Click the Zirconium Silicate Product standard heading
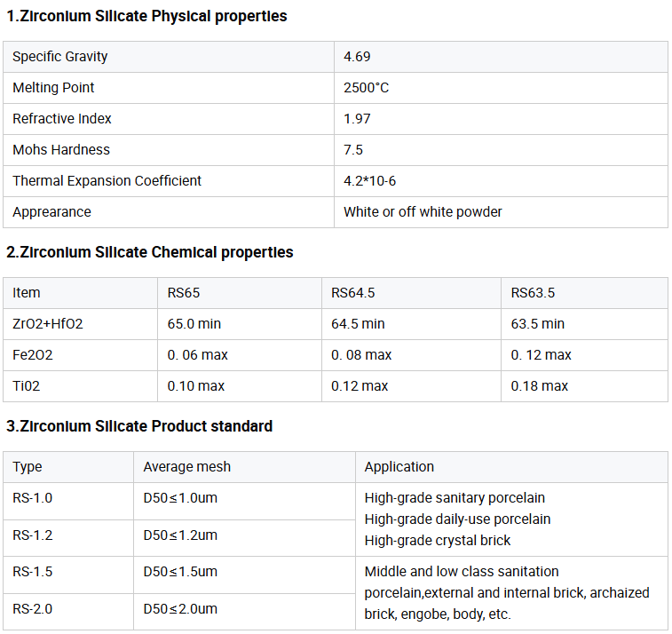 click(x=139, y=426)
